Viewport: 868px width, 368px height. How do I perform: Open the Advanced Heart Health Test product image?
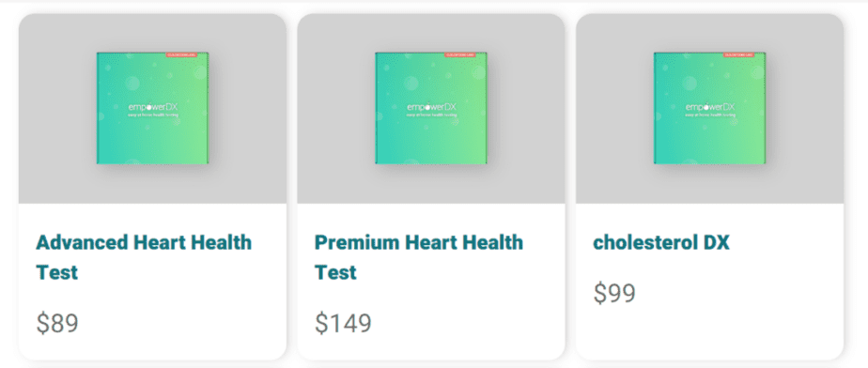pyautogui.click(x=153, y=109)
